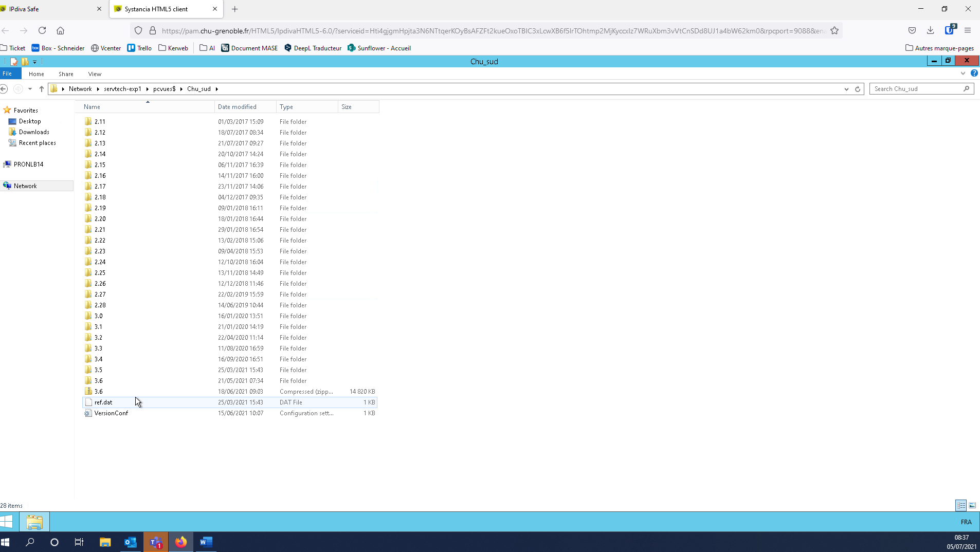Sort files by Date modified column

(237, 107)
